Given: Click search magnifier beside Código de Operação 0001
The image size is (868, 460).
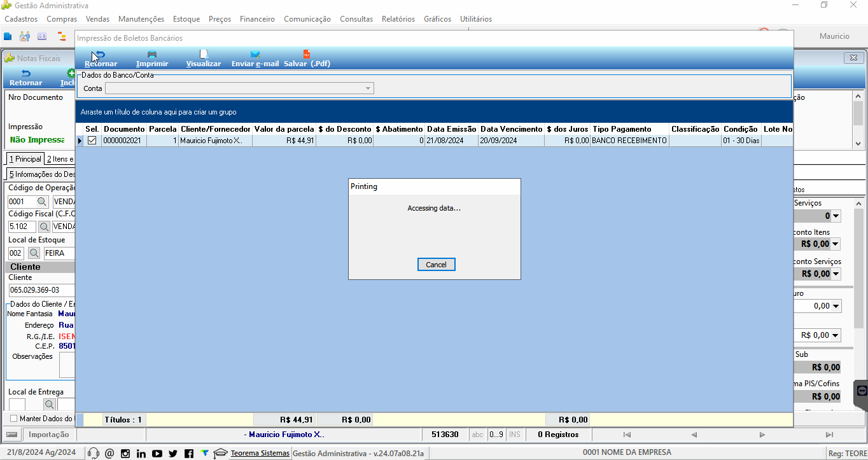Looking at the screenshot, I should pyautogui.click(x=42, y=202).
